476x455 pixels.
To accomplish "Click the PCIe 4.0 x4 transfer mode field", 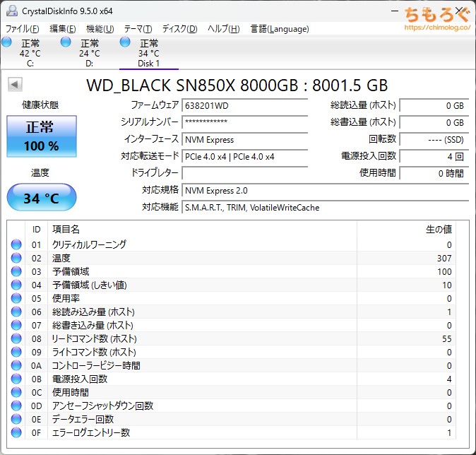I will [244, 157].
